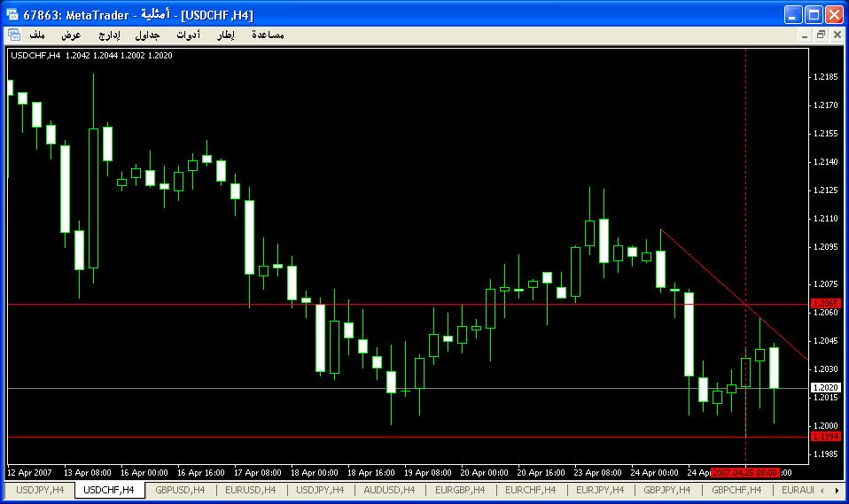Switch to the first USDJPY,H4 tab
The image size is (849, 504).
(x=40, y=490)
